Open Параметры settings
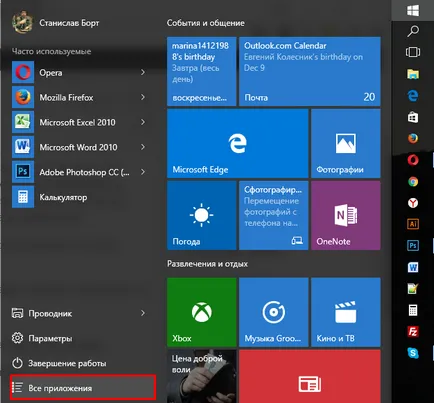This screenshot has width=434, height=403. click(79, 338)
